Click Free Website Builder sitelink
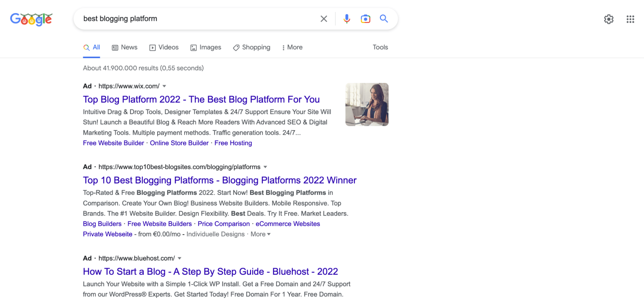This screenshot has height=303, width=644. 113,143
